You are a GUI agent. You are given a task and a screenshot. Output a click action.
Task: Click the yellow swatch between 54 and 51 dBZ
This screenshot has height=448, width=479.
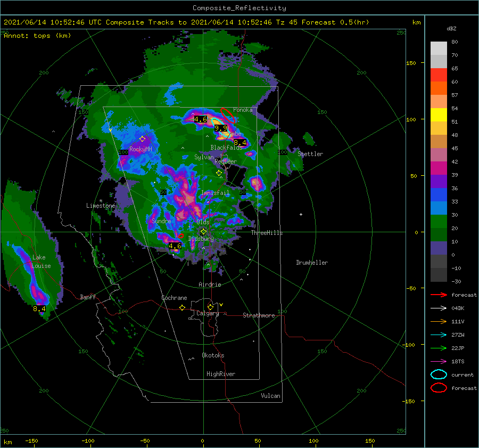439,115
